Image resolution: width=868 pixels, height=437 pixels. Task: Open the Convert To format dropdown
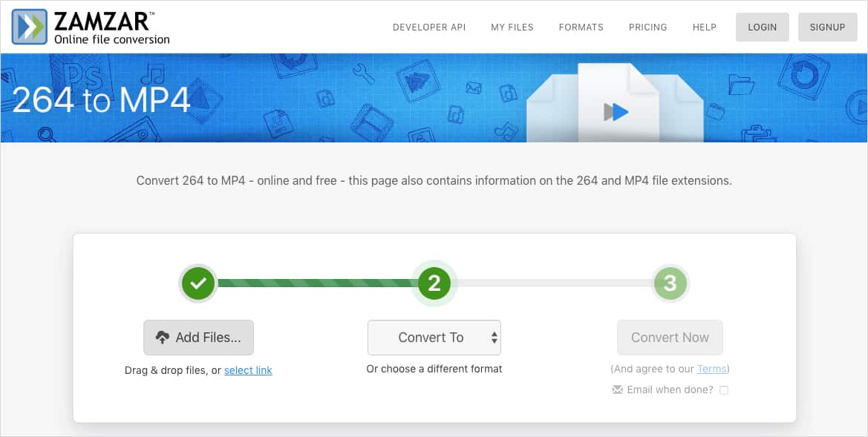click(x=434, y=337)
